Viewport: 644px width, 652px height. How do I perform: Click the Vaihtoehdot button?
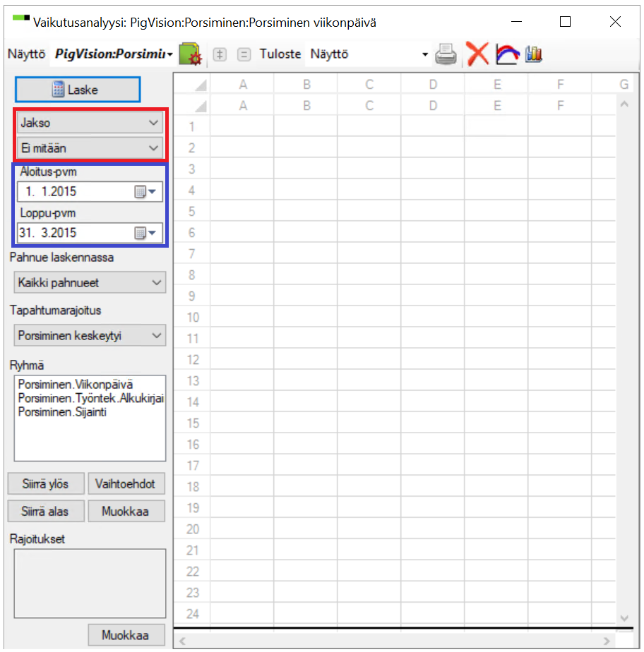[126, 483]
